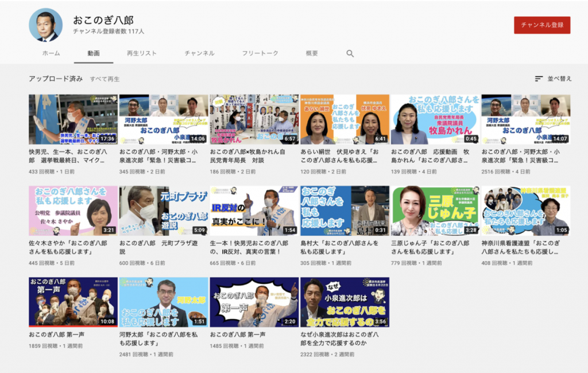Viewport: 588px width, 373px height.
Task: Click the 元町プラザ 5:09 video thumbnail
Action: point(164,211)
